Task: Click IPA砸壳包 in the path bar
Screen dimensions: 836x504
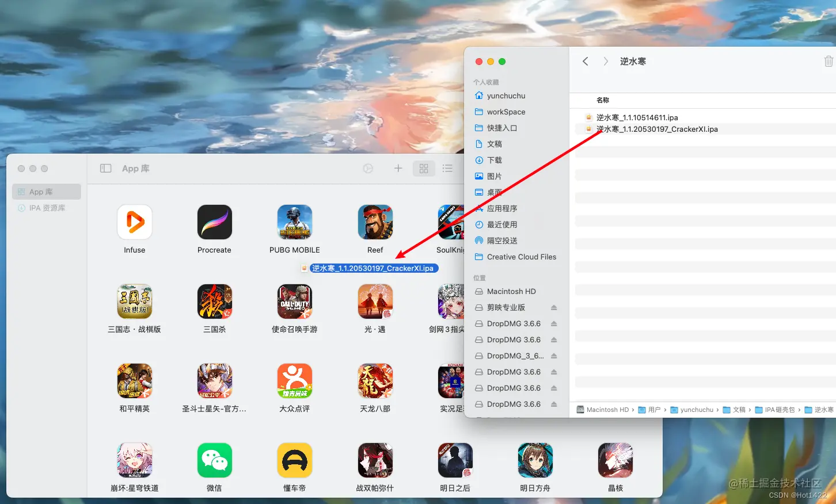Action: tap(775, 410)
